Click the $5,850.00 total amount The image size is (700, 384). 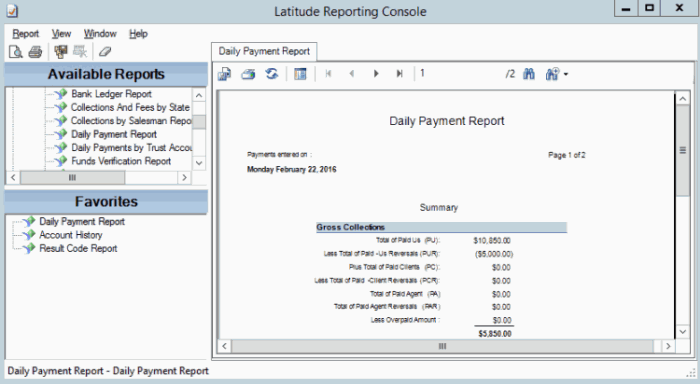[495, 334]
